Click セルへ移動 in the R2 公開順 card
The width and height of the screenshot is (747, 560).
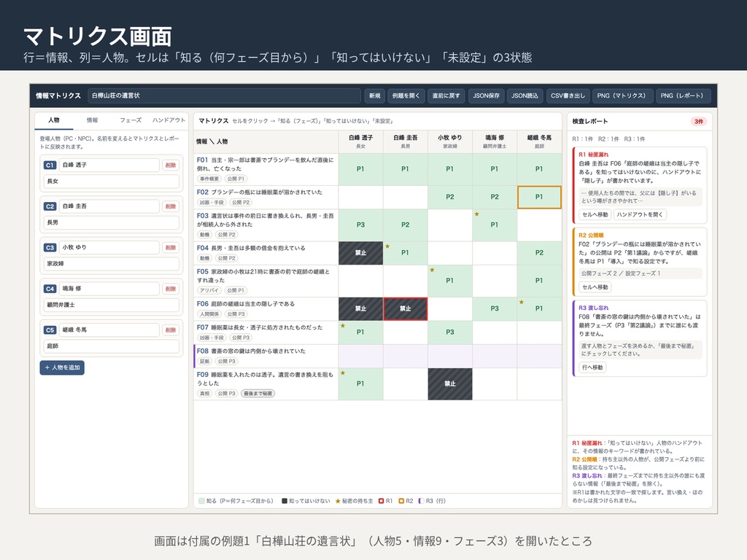coord(595,287)
